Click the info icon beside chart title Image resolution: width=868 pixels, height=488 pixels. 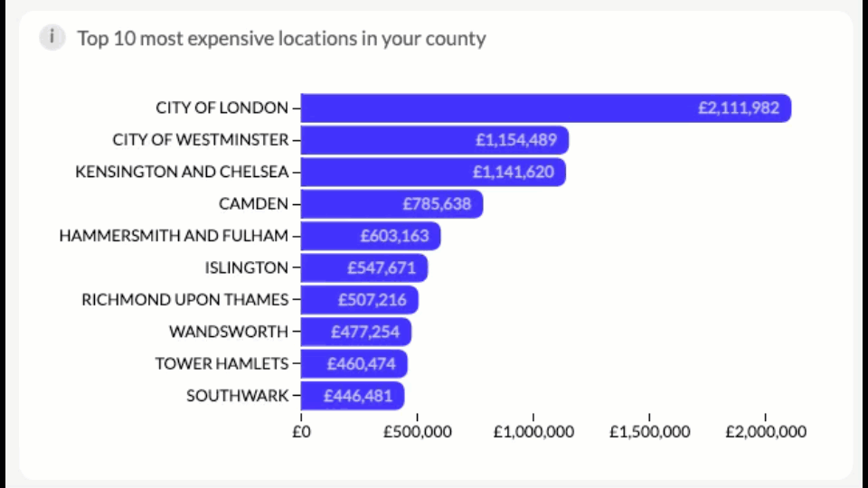pos(52,38)
